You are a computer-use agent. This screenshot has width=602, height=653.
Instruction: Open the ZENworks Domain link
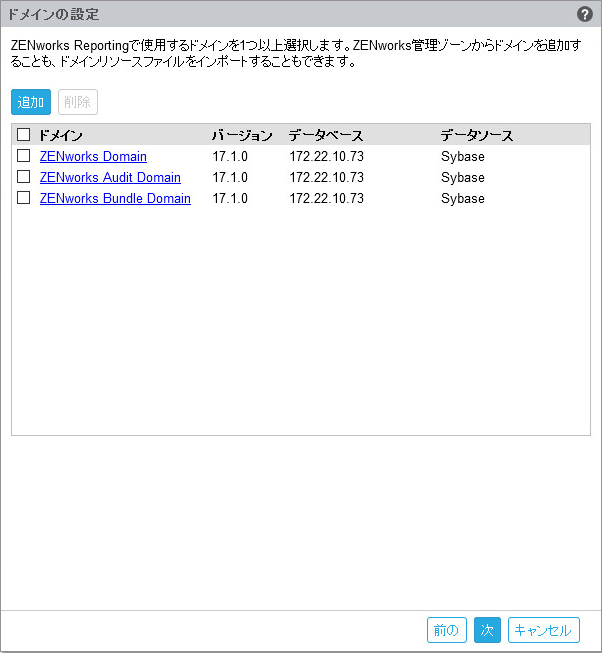pyautogui.click(x=93, y=156)
